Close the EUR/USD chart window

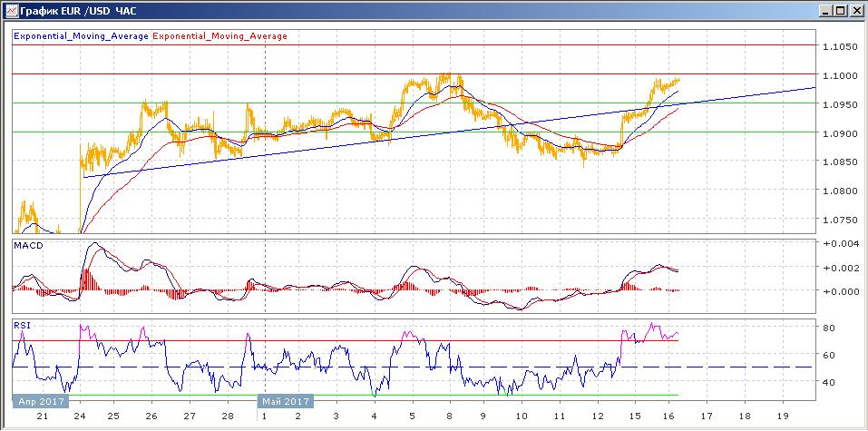tap(856, 11)
